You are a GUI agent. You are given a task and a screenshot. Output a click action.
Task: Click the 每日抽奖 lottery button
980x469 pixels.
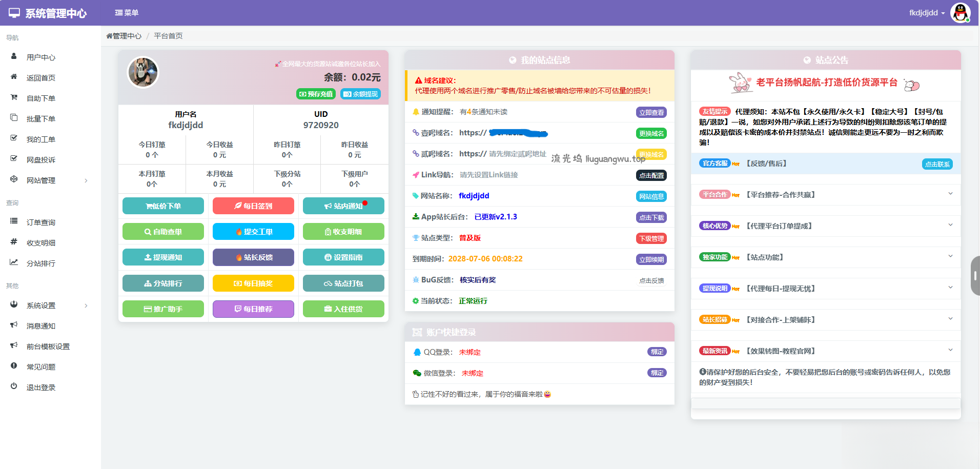[x=253, y=283]
